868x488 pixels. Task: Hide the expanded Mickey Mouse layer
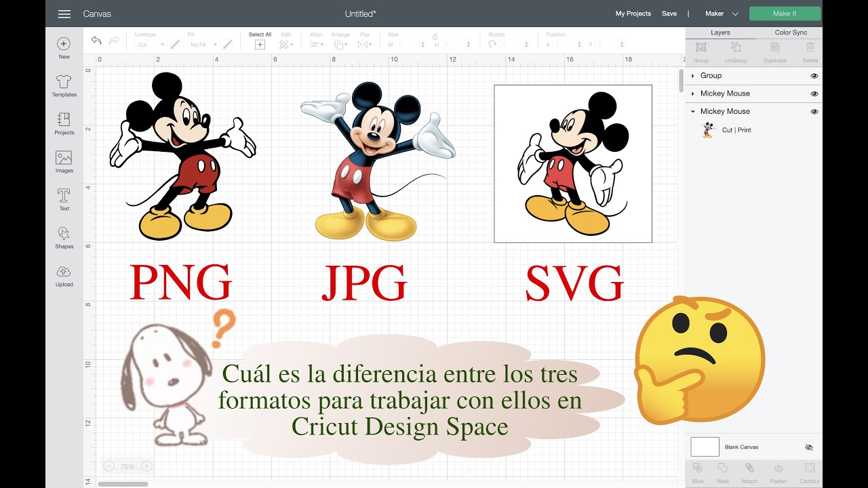click(814, 111)
